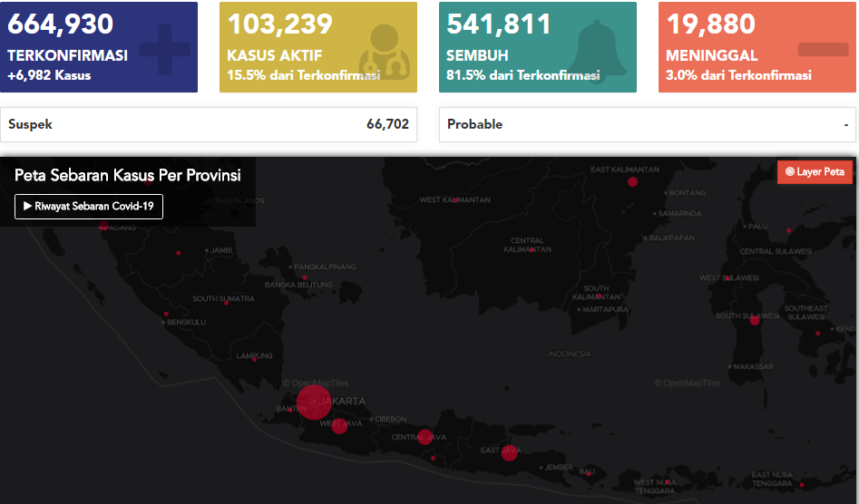Click the Probable label
Viewport: 859px width, 504px height.
[475, 124]
